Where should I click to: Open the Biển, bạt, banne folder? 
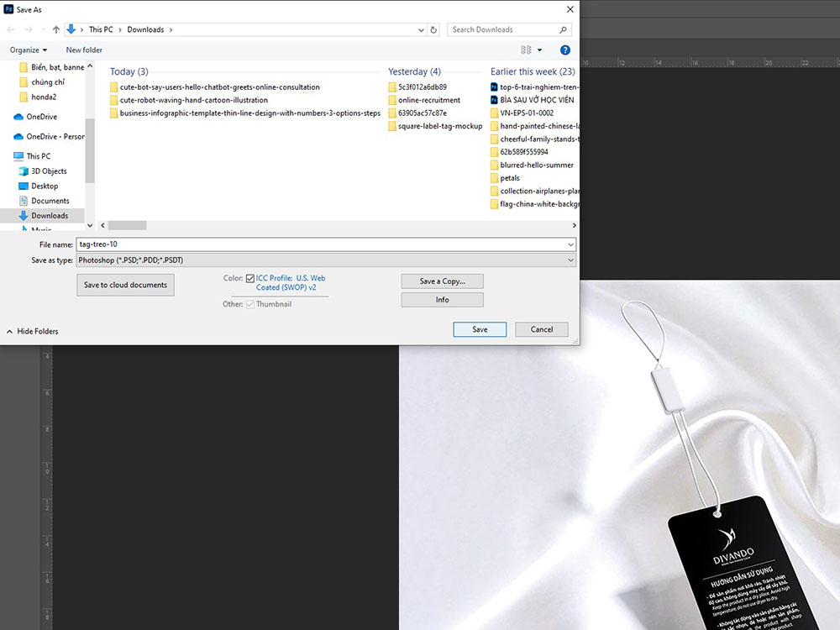click(x=51, y=67)
